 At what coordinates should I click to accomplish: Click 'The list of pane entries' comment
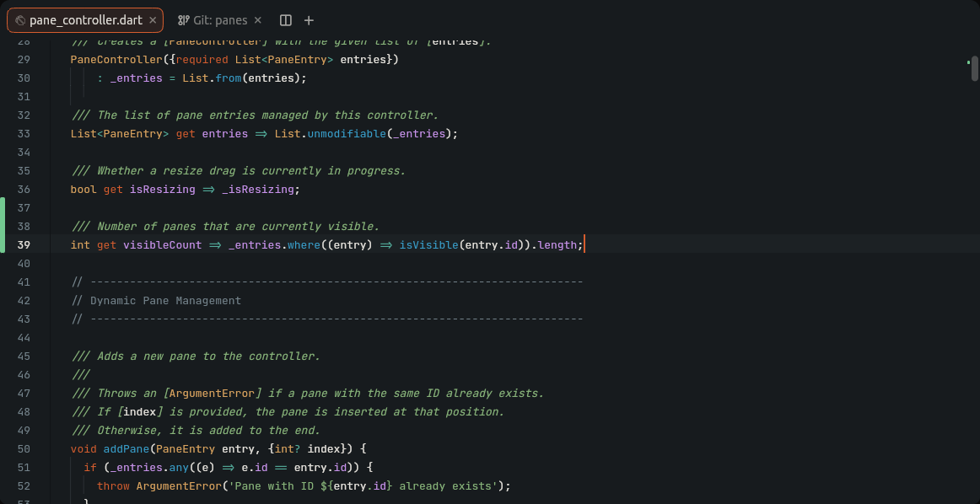255,115
